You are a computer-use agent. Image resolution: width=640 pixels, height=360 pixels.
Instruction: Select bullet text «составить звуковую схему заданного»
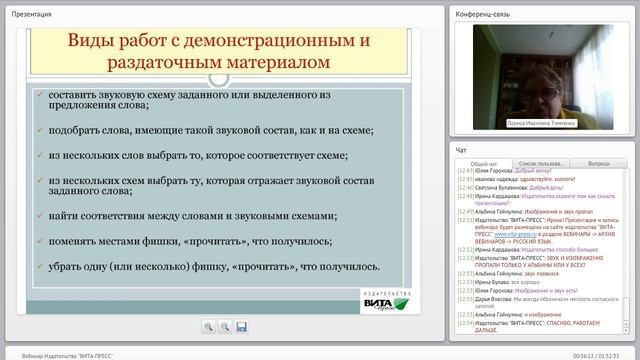coord(189,100)
